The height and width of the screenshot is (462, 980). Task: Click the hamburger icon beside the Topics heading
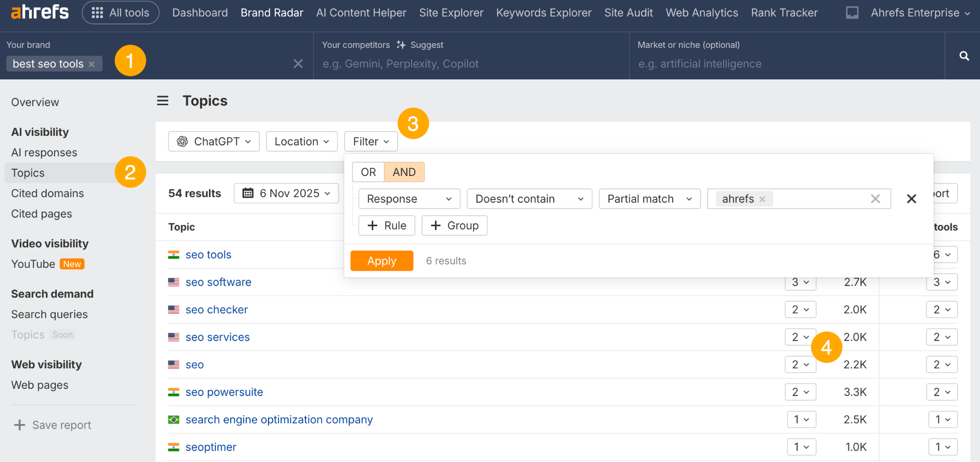click(x=163, y=100)
